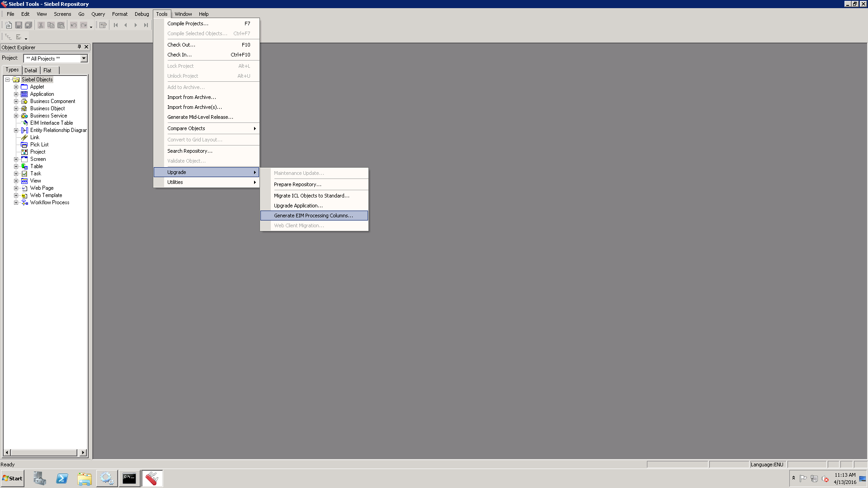The width and height of the screenshot is (868, 488).
Task: Pin the Object Explorer panel
Action: click(x=79, y=47)
